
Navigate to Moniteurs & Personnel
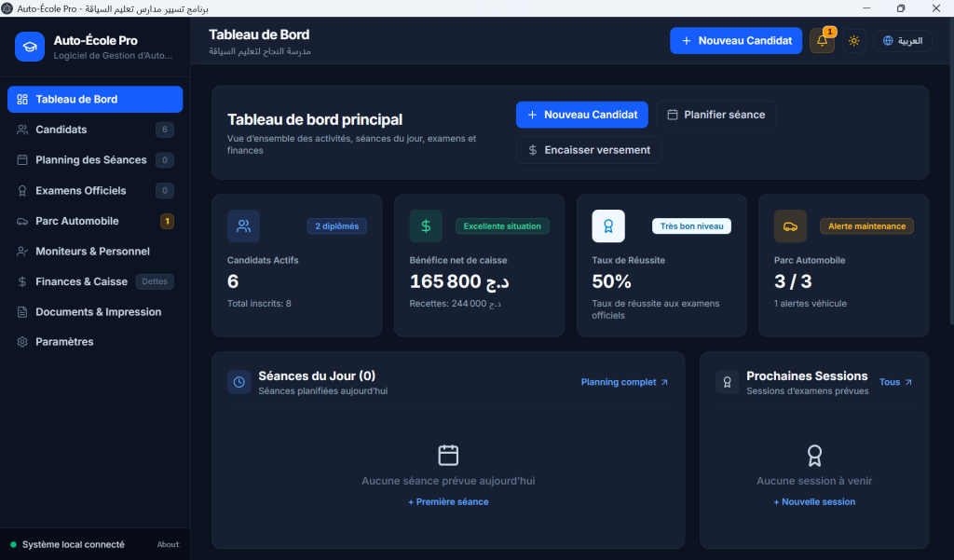tap(95, 251)
